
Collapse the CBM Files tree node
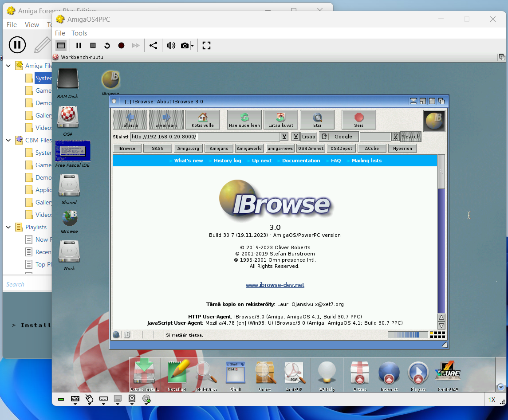[8, 140]
